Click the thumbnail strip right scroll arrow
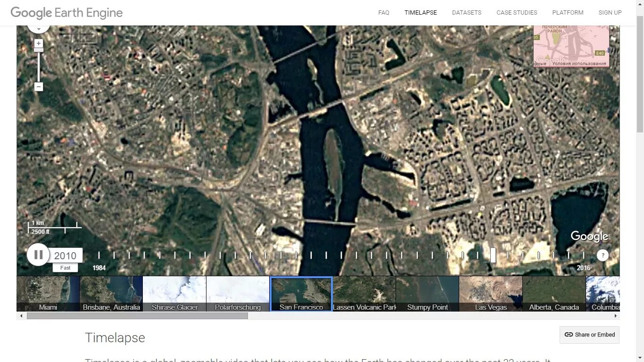 616,316
